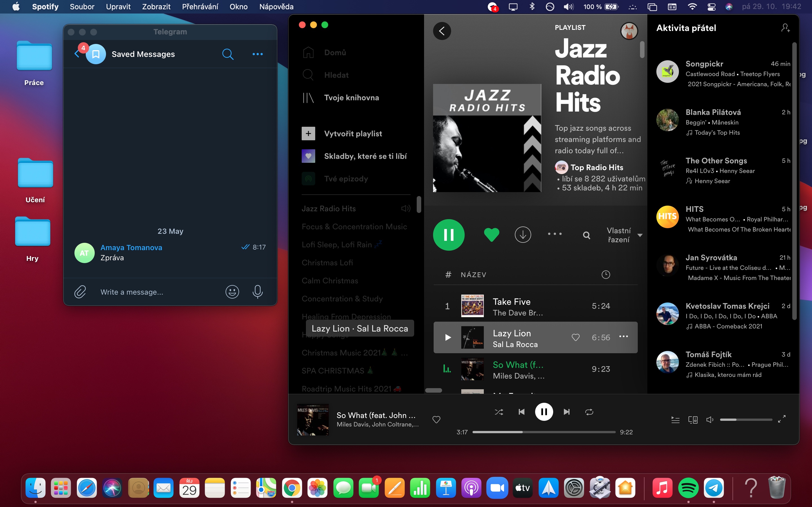Screen dimensions: 812x507
Task: Toggle shuffle playback
Action: (x=498, y=412)
